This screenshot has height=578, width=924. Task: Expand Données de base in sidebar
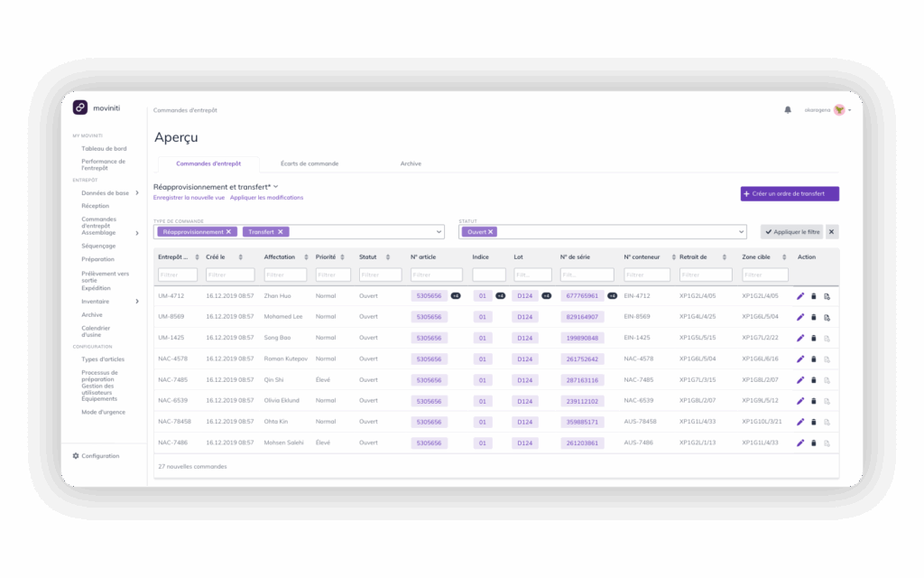point(137,193)
